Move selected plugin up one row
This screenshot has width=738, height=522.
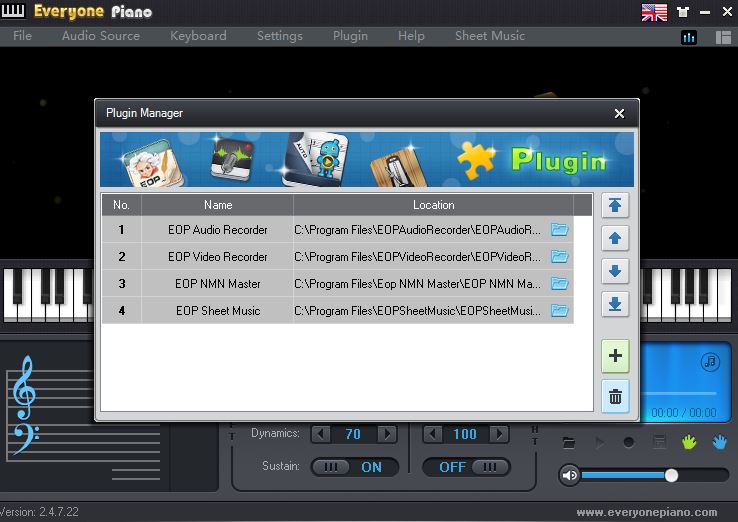[615, 238]
